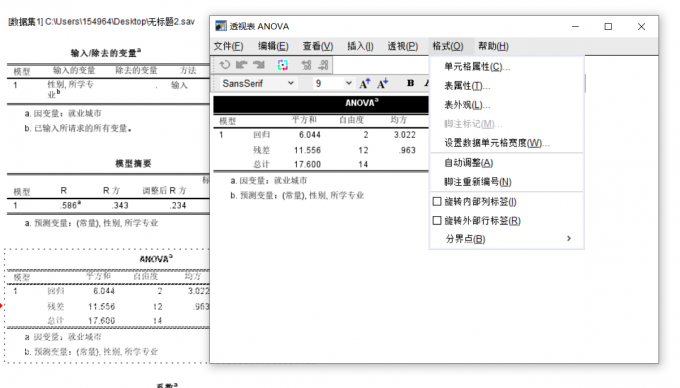The height and width of the screenshot is (388, 680).
Task: Select the 17.600 cell in pivot table
Action: [x=307, y=165]
